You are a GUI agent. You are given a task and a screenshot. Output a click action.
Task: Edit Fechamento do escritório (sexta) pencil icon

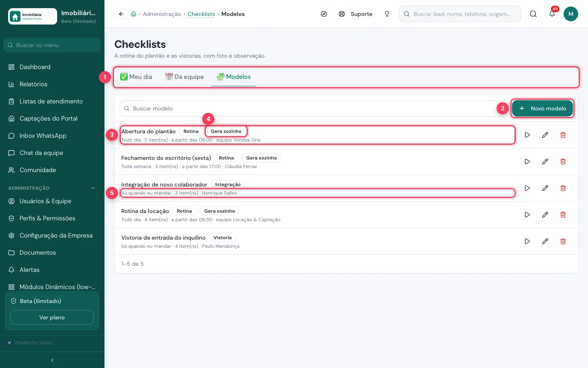(x=545, y=162)
